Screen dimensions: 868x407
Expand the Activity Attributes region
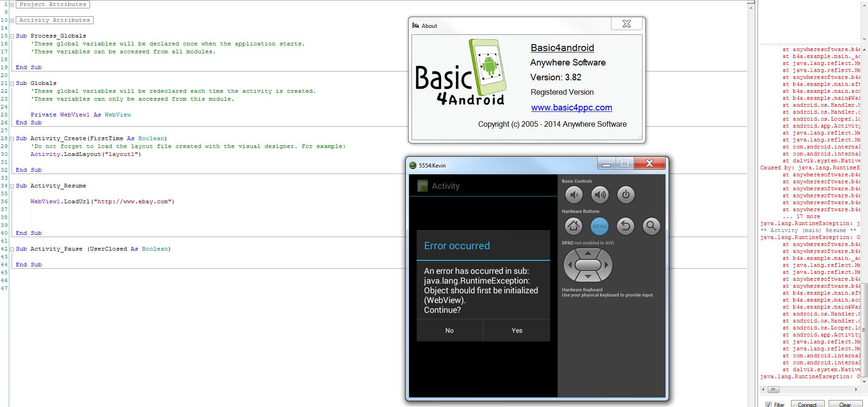(x=12, y=20)
